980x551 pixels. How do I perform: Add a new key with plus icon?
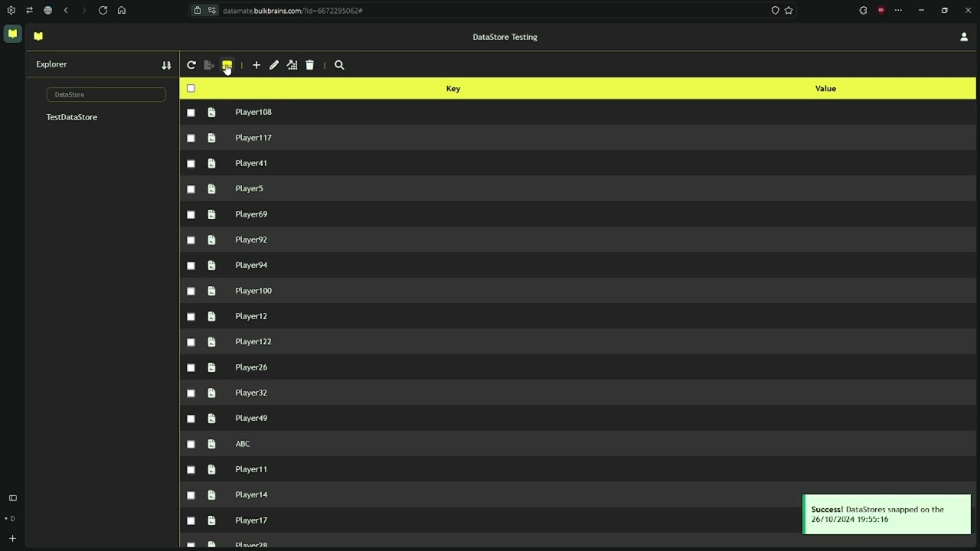tap(256, 65)
